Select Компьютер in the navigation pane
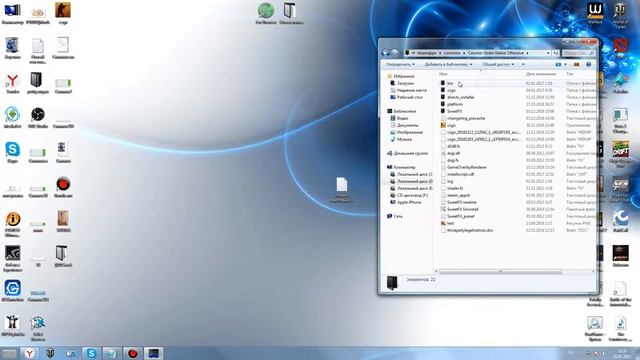 pos(404,167)
